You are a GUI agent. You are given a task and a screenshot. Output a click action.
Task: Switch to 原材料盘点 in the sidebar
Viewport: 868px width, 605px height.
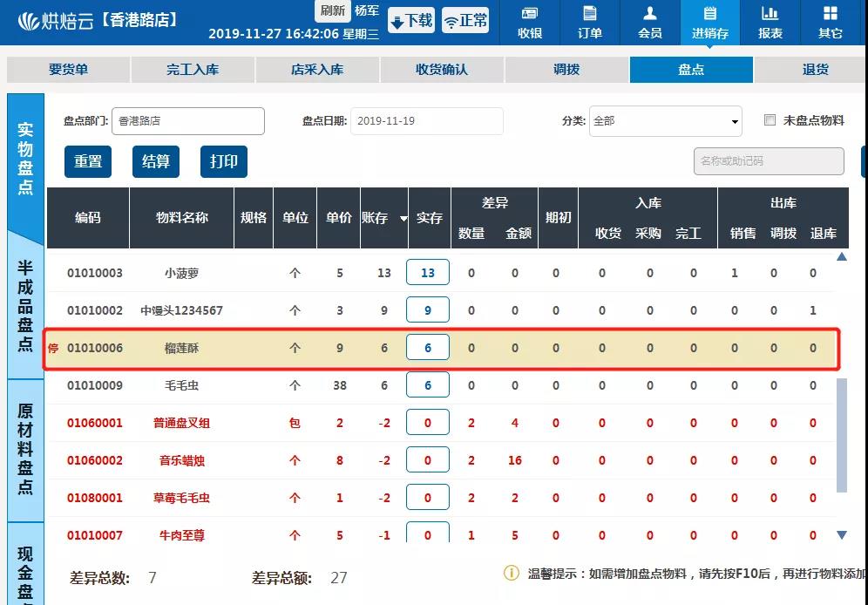pyautogui.click(x=25, y=450)
